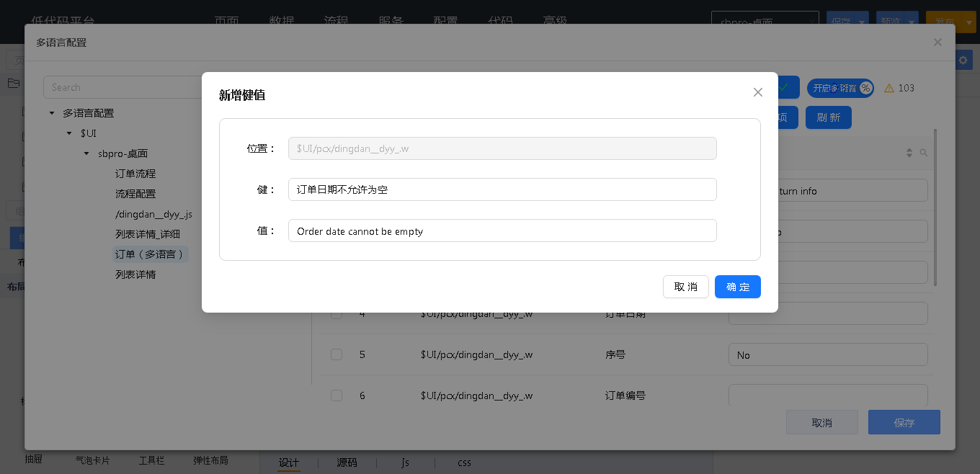Viewport: 980px width, 474px height.
Task: Click 取消 in the add key dialog
Action: click(685, 287)
